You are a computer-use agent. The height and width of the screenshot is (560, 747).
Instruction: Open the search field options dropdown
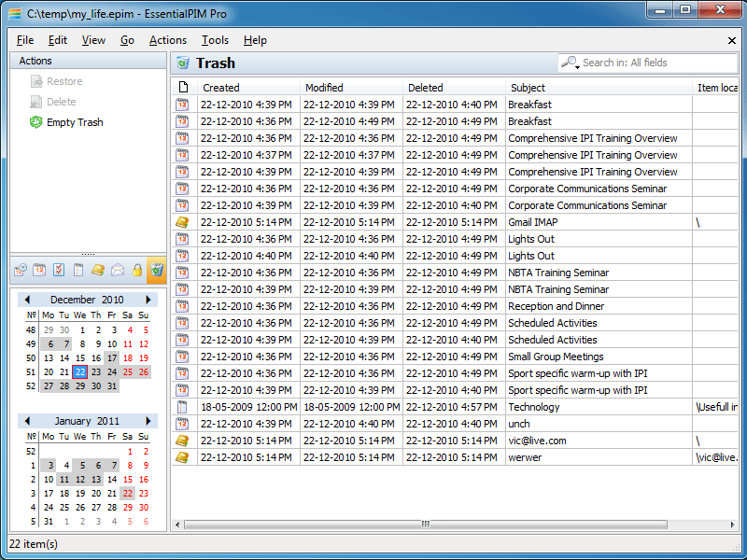(x=571, y=63)
